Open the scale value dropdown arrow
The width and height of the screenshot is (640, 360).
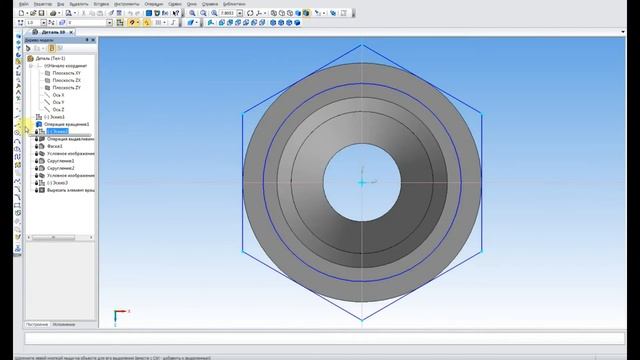click(240, 13)
